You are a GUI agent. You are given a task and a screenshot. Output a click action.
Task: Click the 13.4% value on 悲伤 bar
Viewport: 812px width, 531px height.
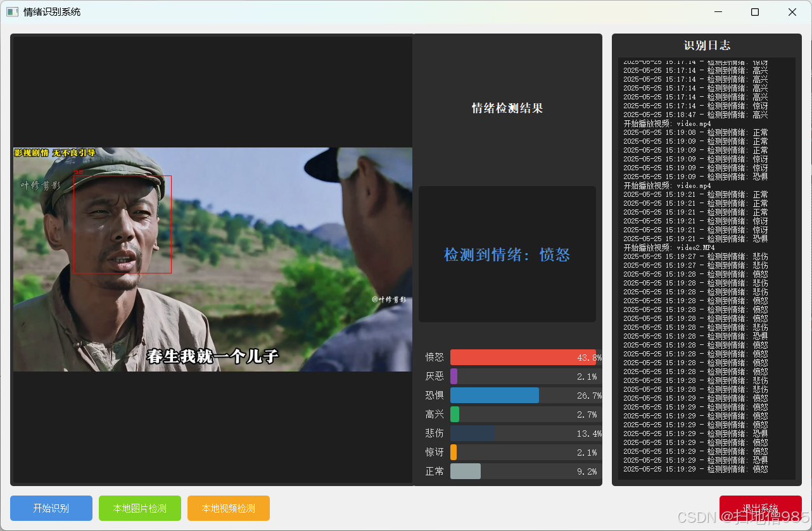coord(589,434)
